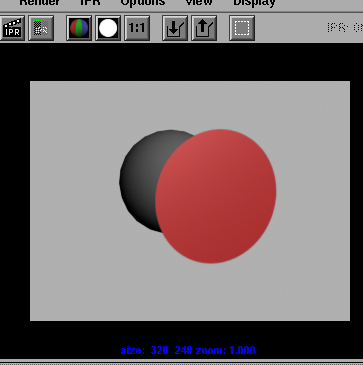
Task: Open the Display menu
Action: [254, 3]
